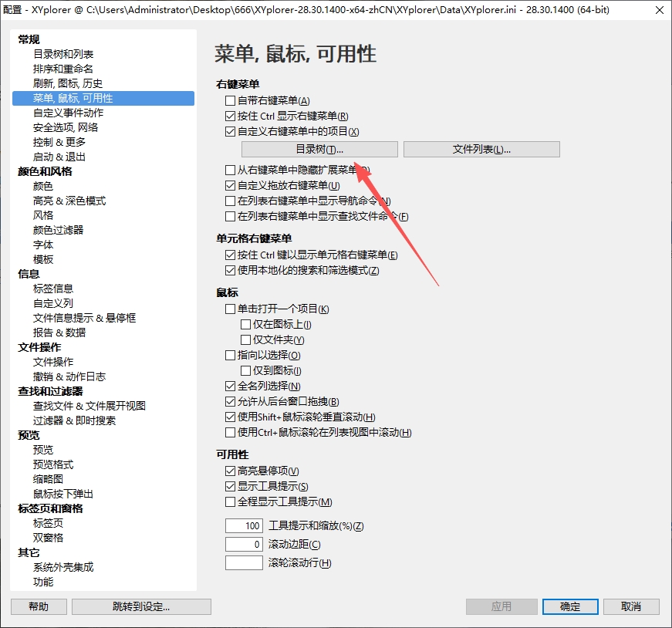Open 自定义事件动作 settings page

pyautogui.click(x=68, y=113)
